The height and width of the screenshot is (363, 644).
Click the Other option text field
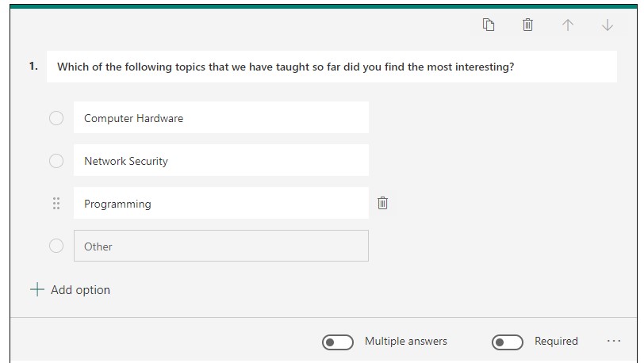pyautogui.click(x=220, y=246)
